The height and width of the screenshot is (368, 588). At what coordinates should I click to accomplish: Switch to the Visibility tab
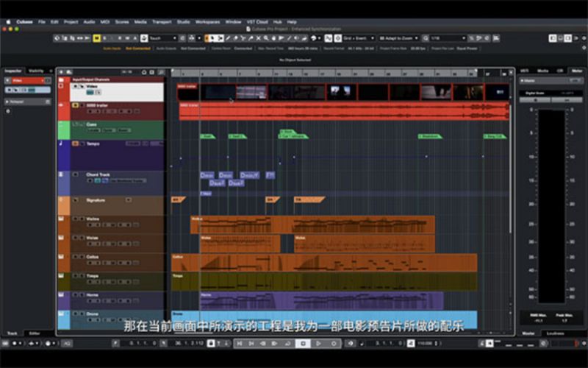(x=37, y=71)
